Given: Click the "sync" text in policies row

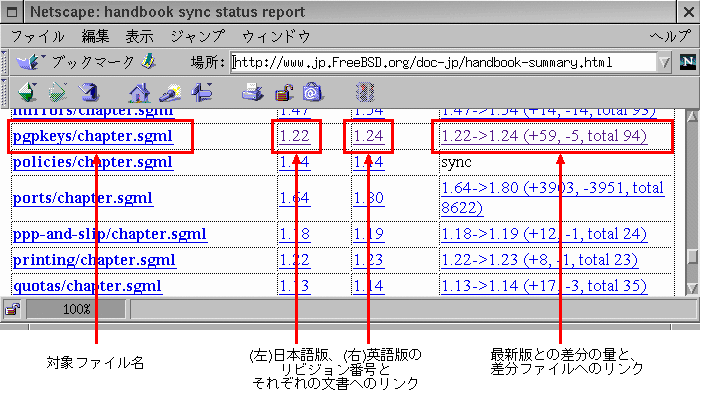Looking at the screenshot, I should click(x=456, y=162).
